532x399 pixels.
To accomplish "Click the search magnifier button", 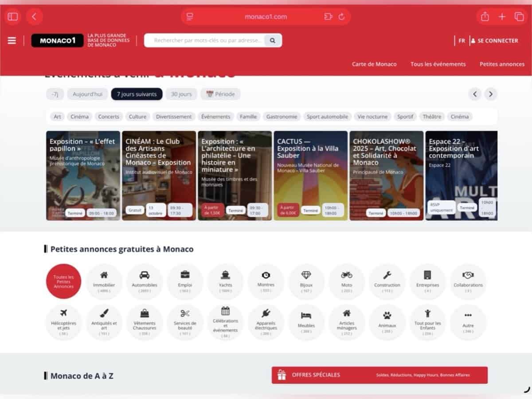I will point(273,40).
